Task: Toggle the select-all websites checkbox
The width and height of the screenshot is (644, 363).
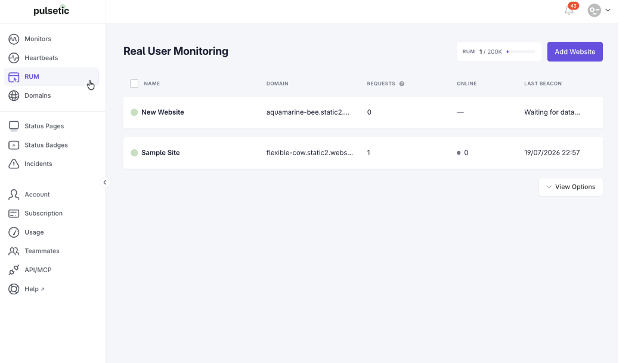Action: (x=134, y=84)
